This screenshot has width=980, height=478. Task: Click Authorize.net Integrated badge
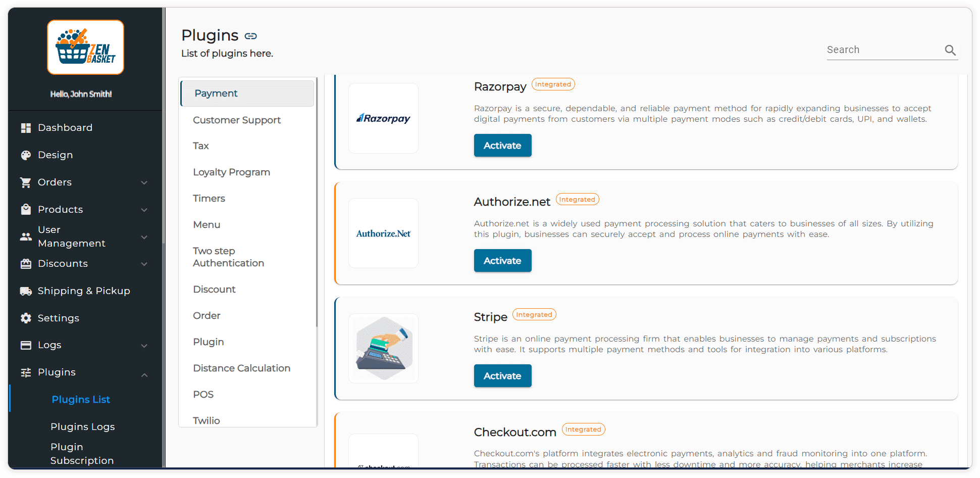point(578,200)
